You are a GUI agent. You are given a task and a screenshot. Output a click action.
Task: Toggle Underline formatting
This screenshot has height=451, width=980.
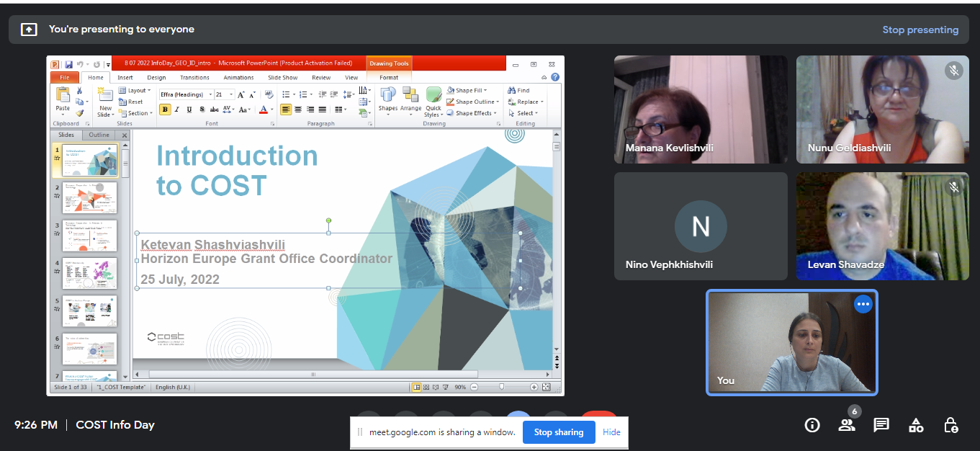pyautogui.click(x=189, y=110)
